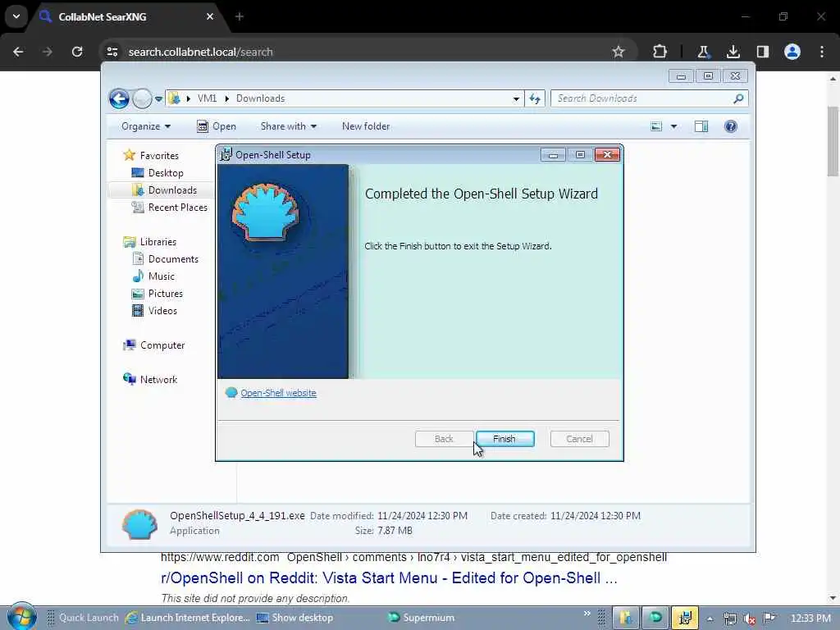Click VM1 in the address path

coord(207,98)
